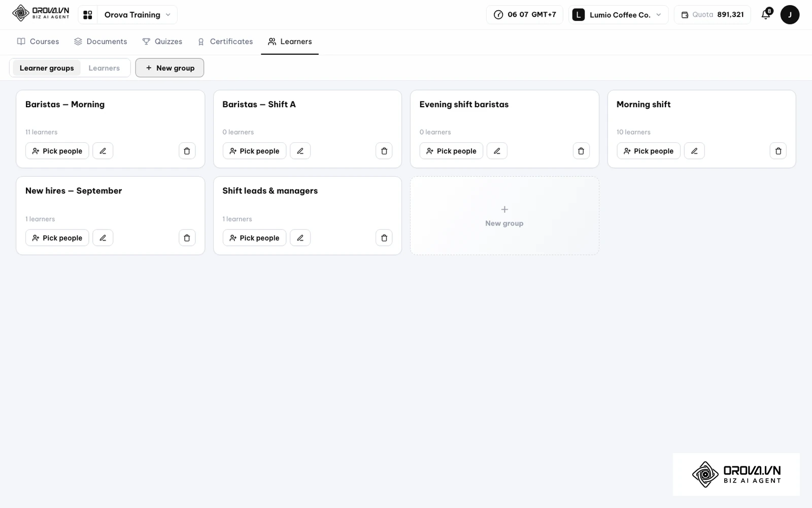
Task: Open the notifications bell
Action: (766, 14)
